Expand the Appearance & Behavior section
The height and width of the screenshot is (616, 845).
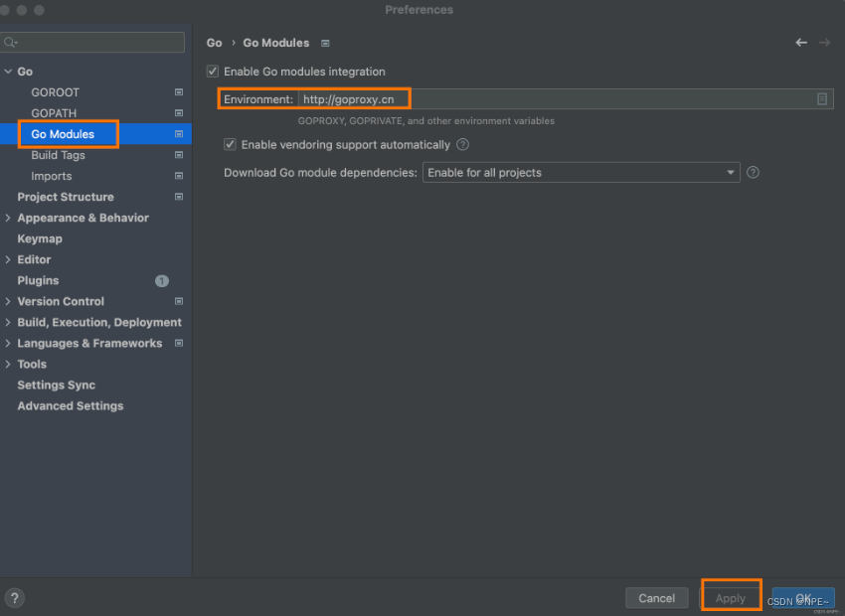pos(9,218)
